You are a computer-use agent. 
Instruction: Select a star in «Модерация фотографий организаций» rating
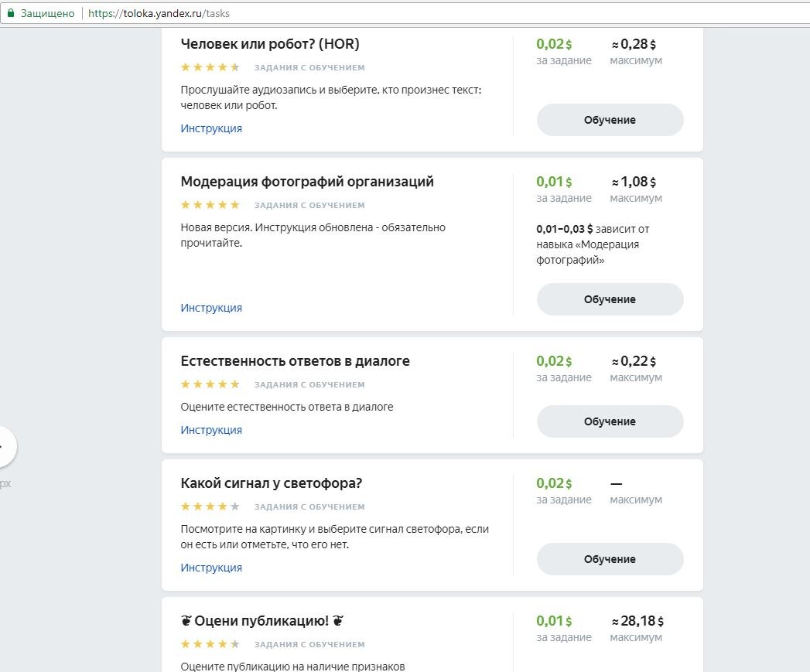210,204
